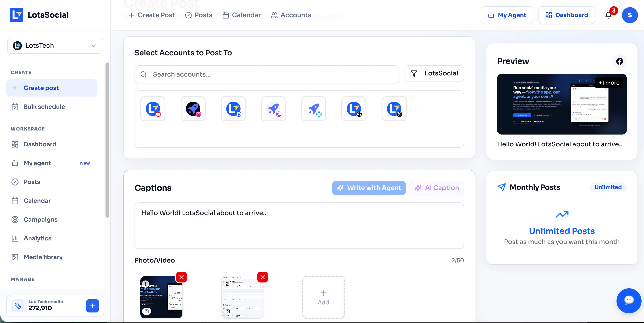Add LotsTech credits with plus button
644x323 pixels.
pyautogui.click(x=93, y=306)
